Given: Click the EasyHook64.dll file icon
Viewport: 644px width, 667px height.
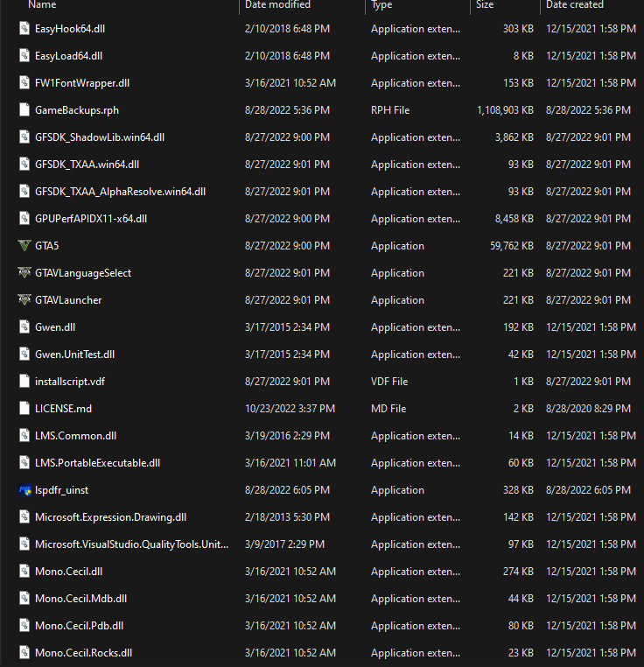Looking at the screenshot, I should coord(24,29).
